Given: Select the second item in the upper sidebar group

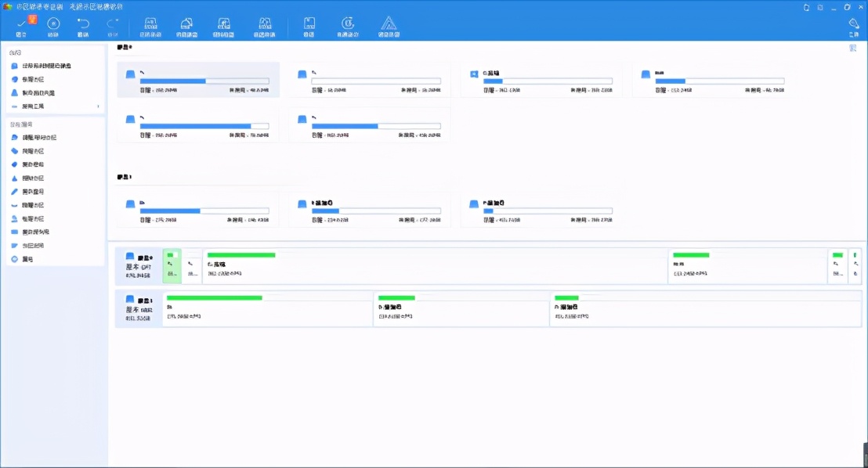Looking at the screenshot, I should click(55, 79).
